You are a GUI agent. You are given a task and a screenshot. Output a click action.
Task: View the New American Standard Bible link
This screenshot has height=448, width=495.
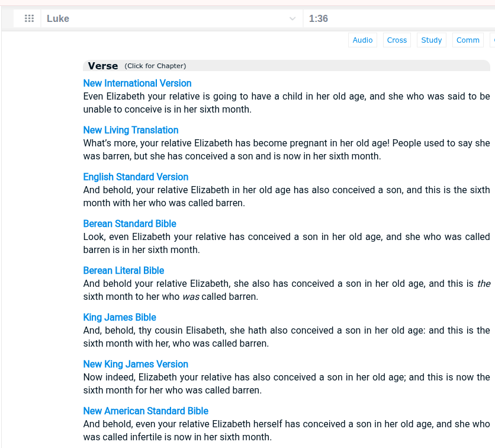(146, 411)
